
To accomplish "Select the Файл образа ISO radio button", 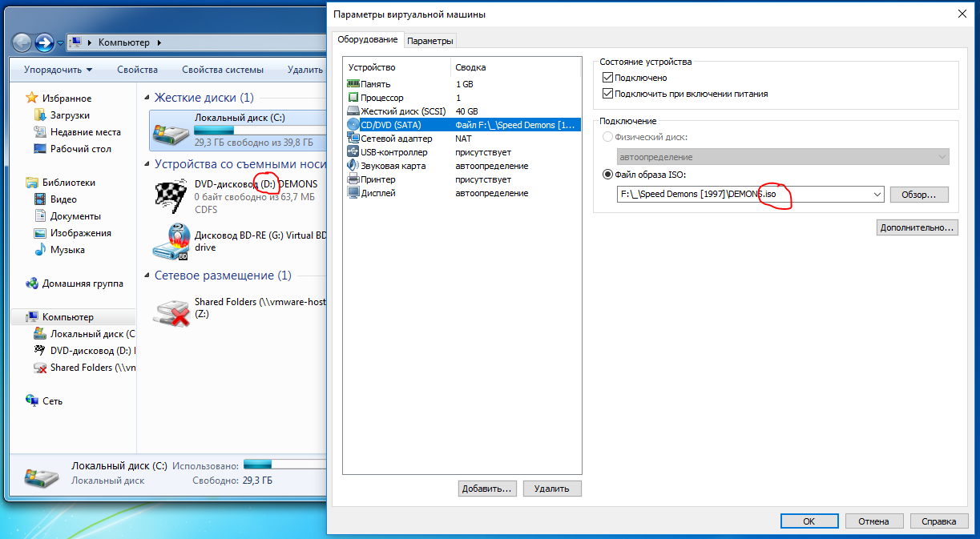I will 607,175.
